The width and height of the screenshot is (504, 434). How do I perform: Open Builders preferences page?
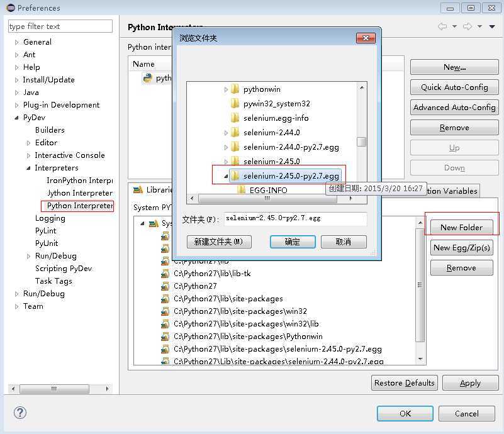(x=50, y=130)
